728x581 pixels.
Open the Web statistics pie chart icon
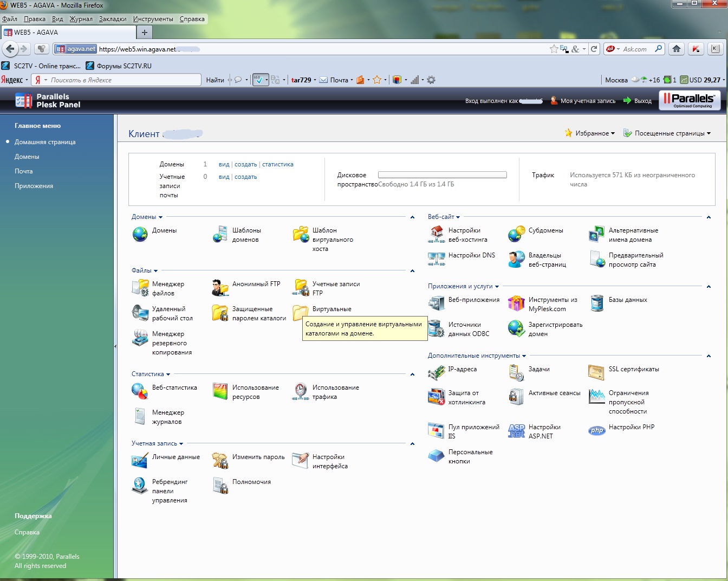140,391
